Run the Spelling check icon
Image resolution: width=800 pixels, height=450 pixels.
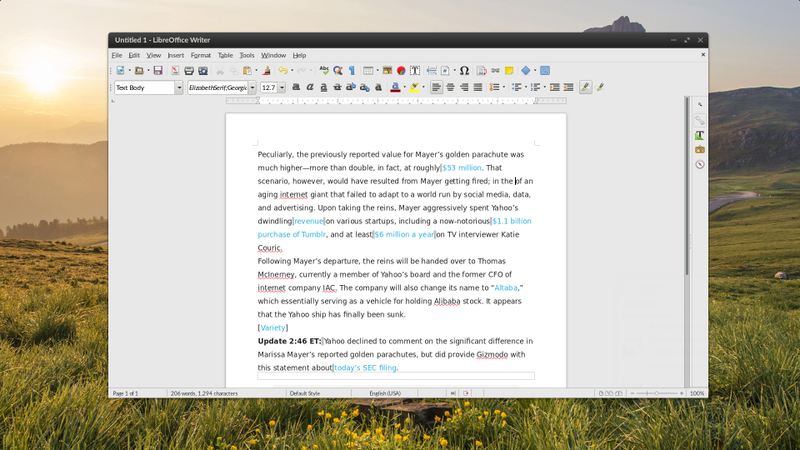[324, 70]
